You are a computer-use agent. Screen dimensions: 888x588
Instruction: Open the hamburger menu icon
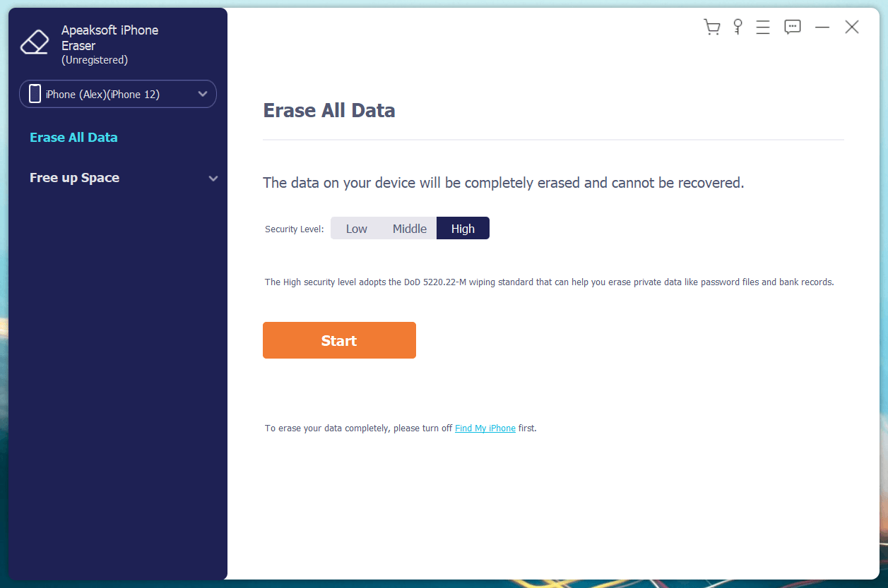click(x=763, y=28)
